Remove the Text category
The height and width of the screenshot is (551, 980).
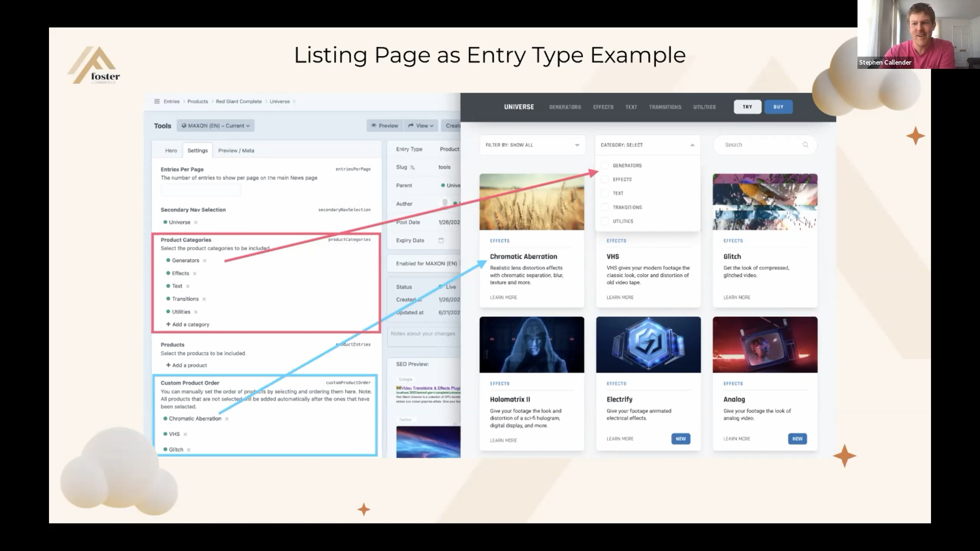[188, 286]
